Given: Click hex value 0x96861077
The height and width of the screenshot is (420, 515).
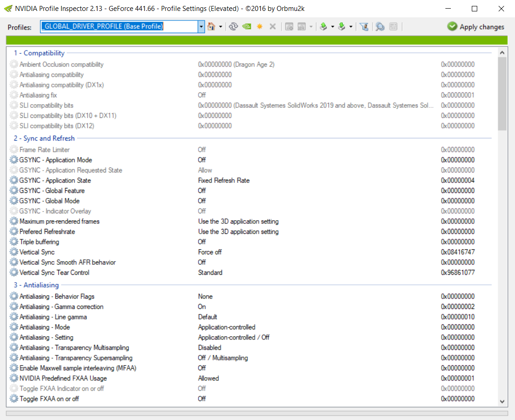Looking at the screenshot, I should (458, 273).
